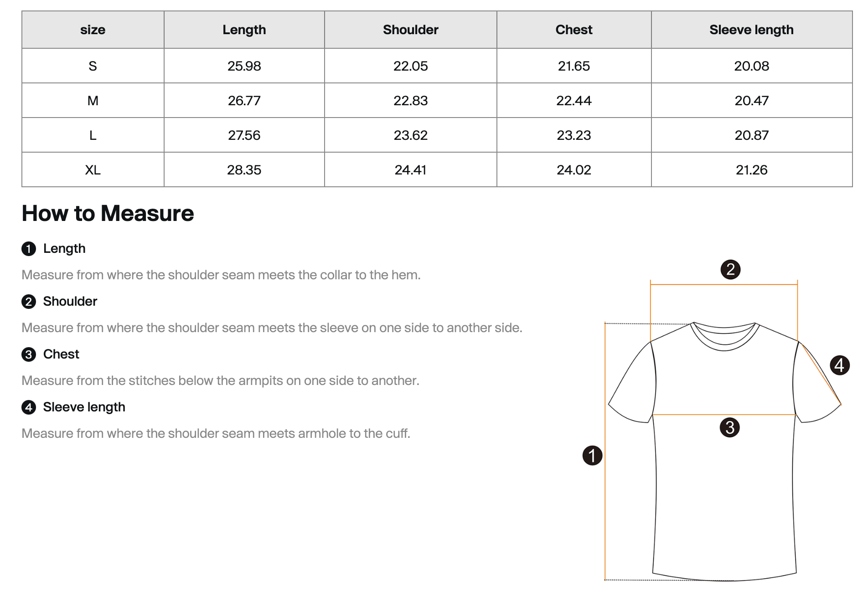Click the bullet 1 icon next to Length

point(29,249)
